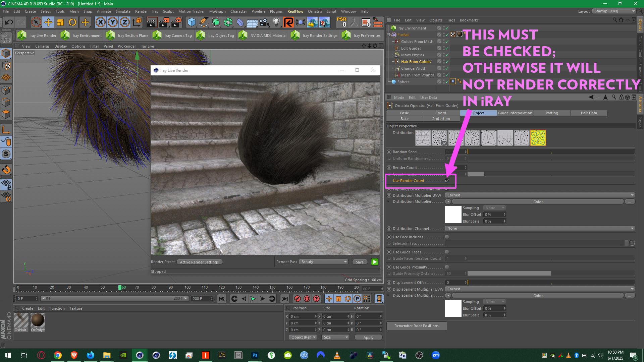
Task: Open the Object (Rel) coordinate dropdown
Action: (303, 337)
